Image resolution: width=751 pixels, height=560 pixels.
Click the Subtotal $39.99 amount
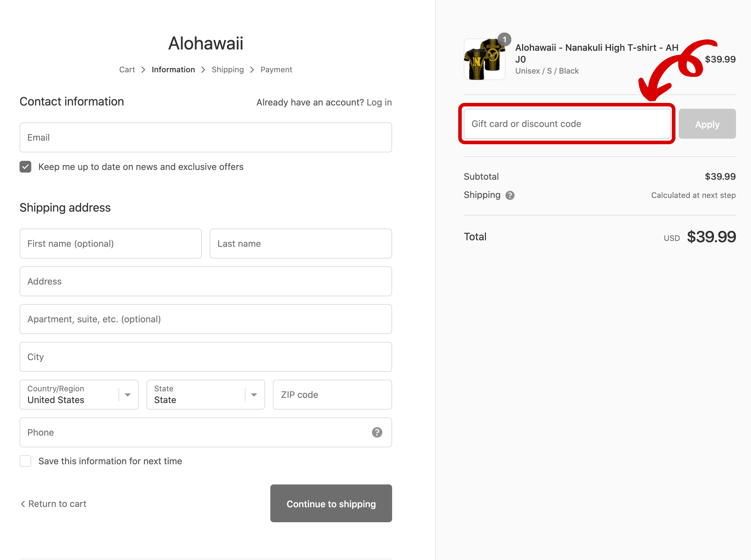720,176
